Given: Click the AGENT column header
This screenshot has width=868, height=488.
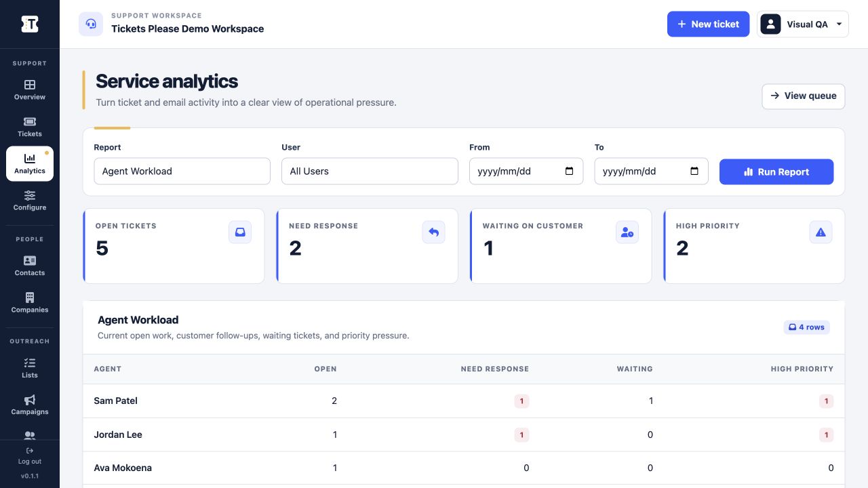Looking at the screenshot, I should coord(108,369).
